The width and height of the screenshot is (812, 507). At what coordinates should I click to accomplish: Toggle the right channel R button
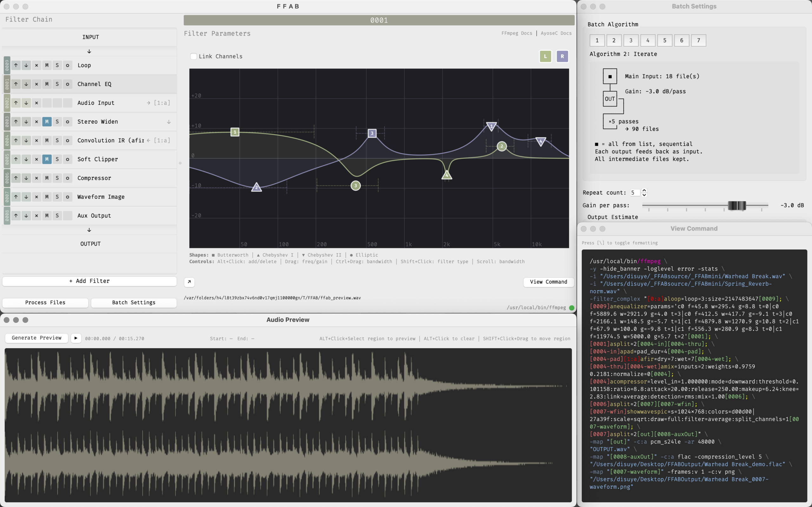click(562, 56)
